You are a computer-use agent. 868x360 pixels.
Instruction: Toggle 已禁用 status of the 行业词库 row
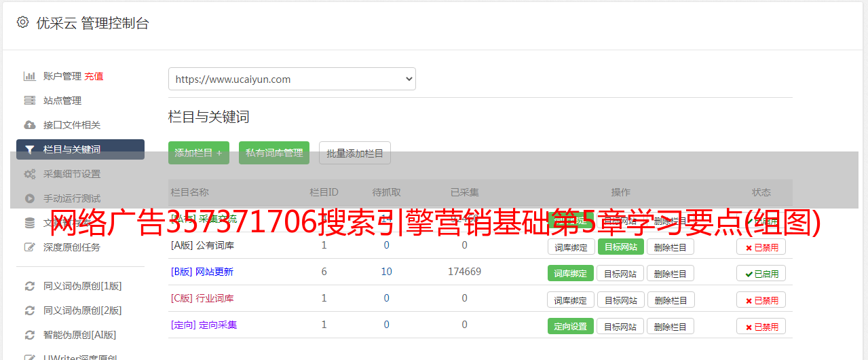(761, 300)
